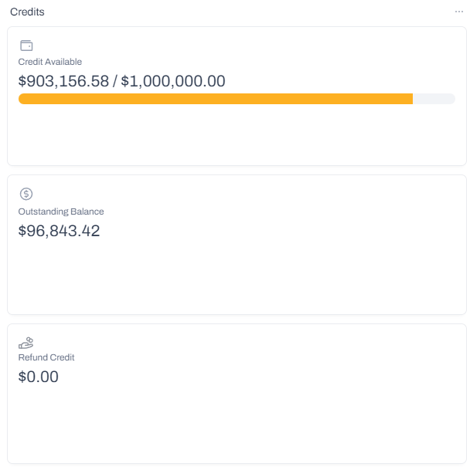The width and height of the screenshot is (470, 467).
Task: Click the $903,156.58 available amount text
Action: 63,81
